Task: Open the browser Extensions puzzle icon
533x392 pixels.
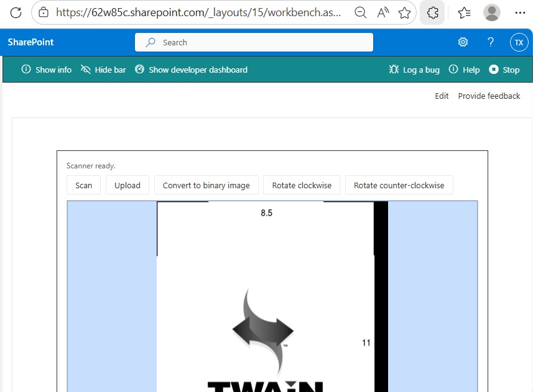Action: 432,13
